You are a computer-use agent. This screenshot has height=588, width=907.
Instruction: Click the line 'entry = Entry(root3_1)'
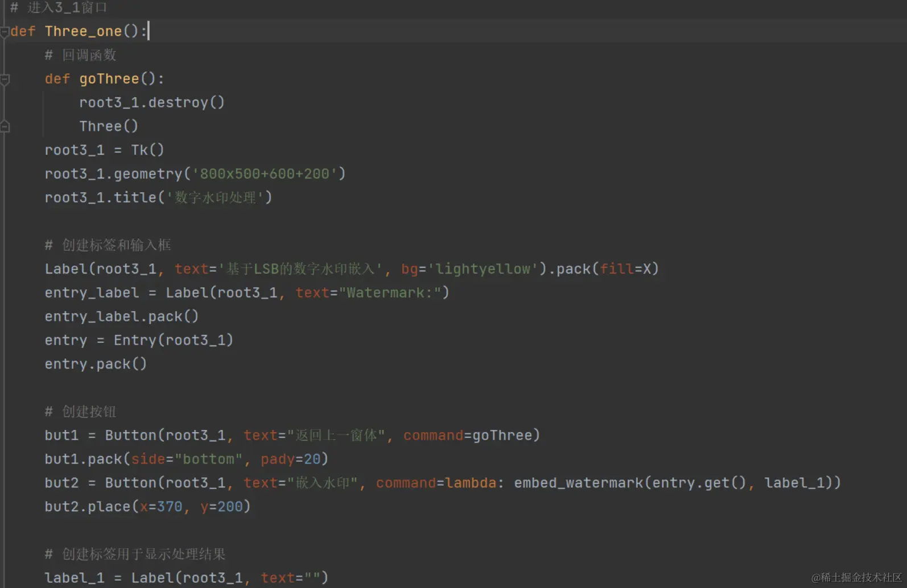(139, 340)
